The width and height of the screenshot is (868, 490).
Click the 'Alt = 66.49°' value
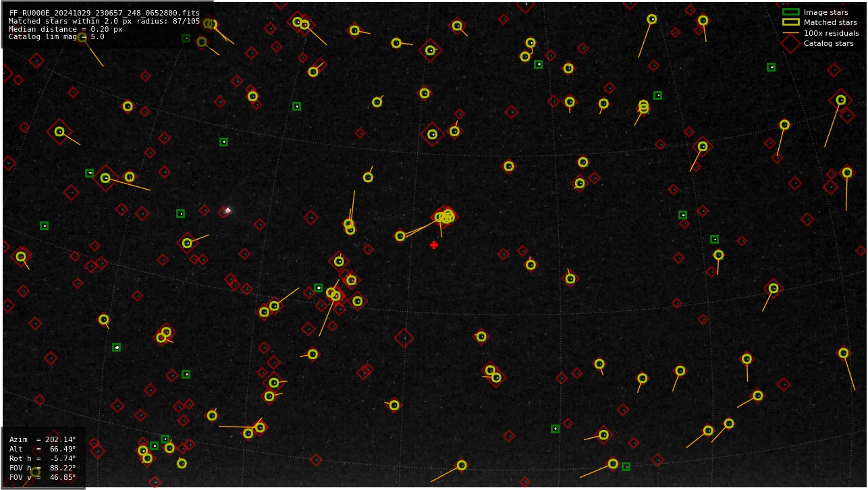tap(43, 449)
